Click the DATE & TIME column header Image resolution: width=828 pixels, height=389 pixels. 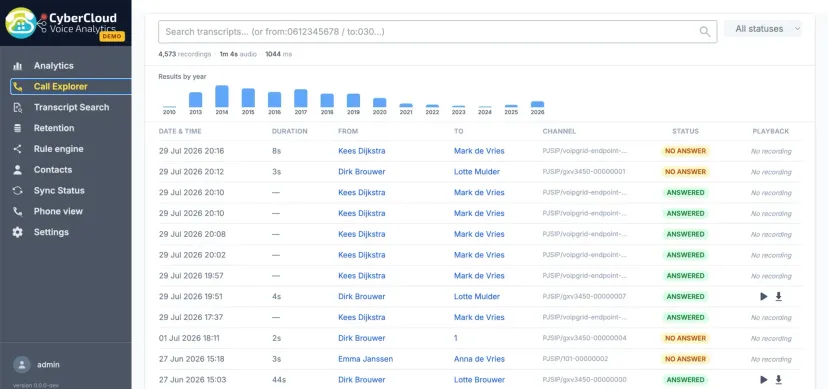[x=180, y=131]
